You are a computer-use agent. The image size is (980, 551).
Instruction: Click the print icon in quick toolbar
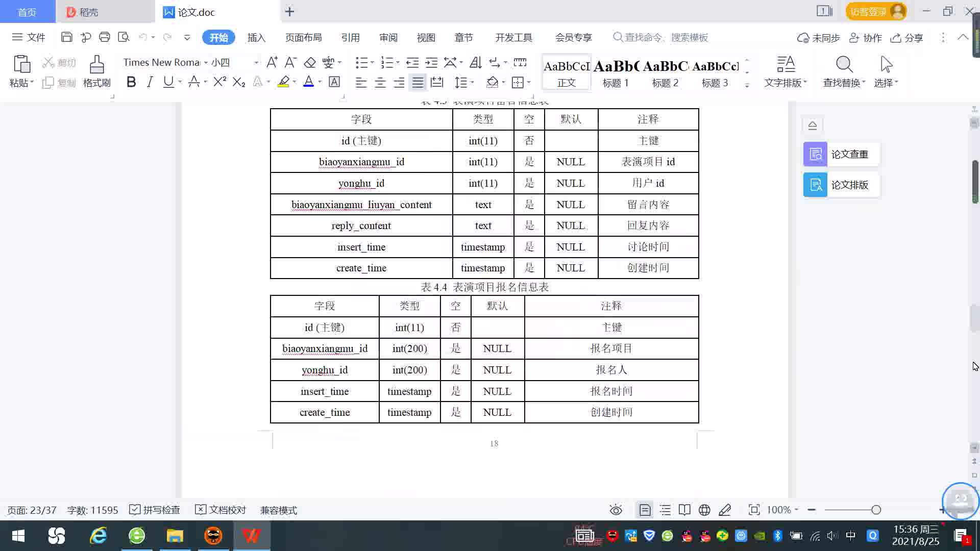click(105, 37)
